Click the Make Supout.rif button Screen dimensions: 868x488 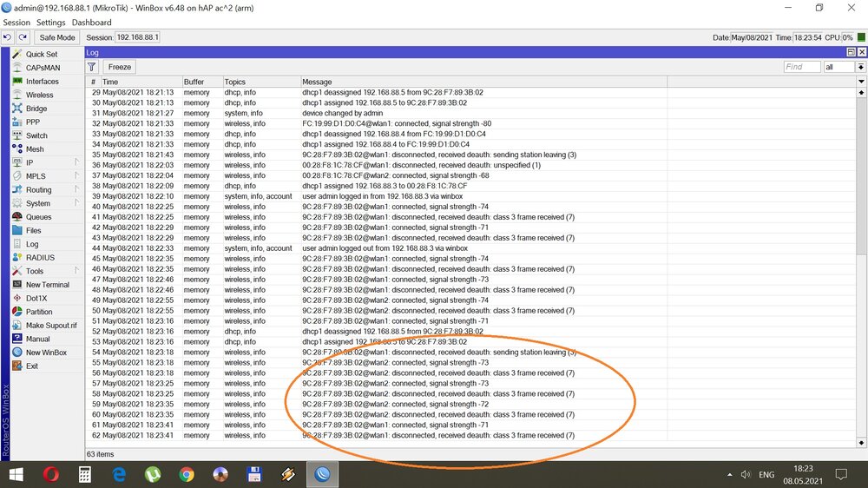(x=51, y=326)
